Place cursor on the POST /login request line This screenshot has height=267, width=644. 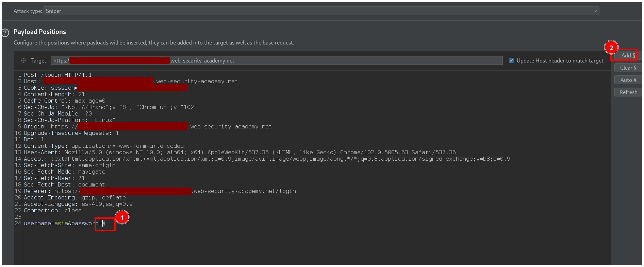pyautogui.click(x=57, y=75)
